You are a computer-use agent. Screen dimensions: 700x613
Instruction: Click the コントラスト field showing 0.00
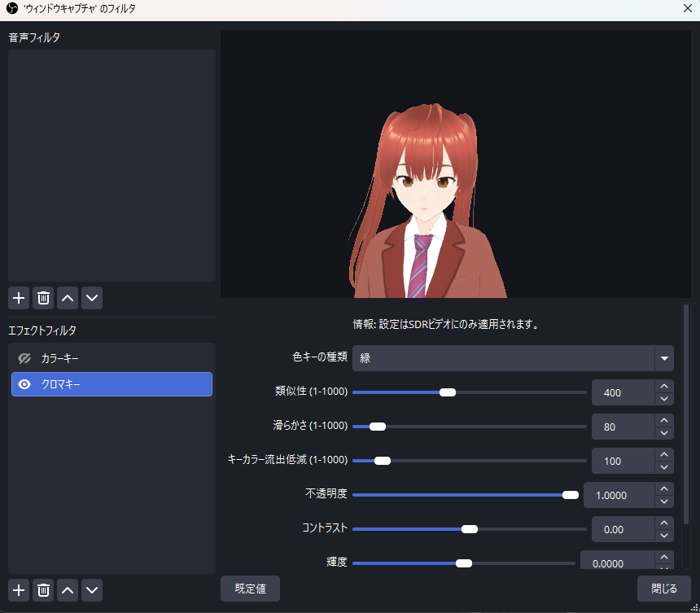tap(623, 529)
